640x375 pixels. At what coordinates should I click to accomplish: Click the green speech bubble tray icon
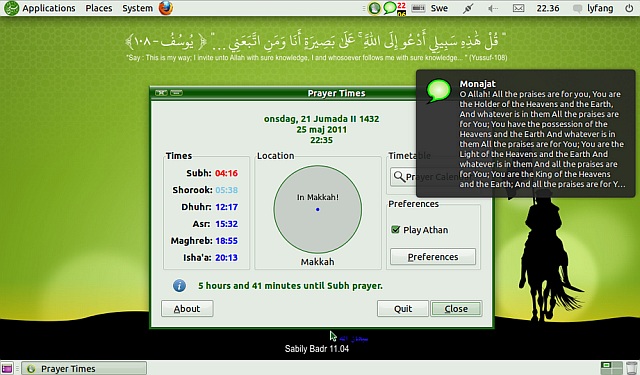coord(390,8)
